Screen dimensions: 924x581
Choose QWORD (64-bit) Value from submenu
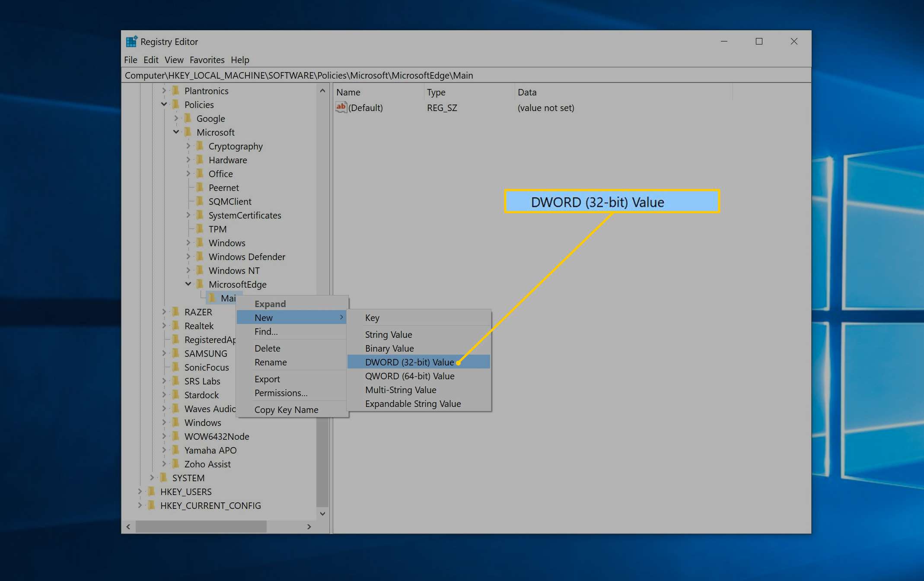click(418, 376)
